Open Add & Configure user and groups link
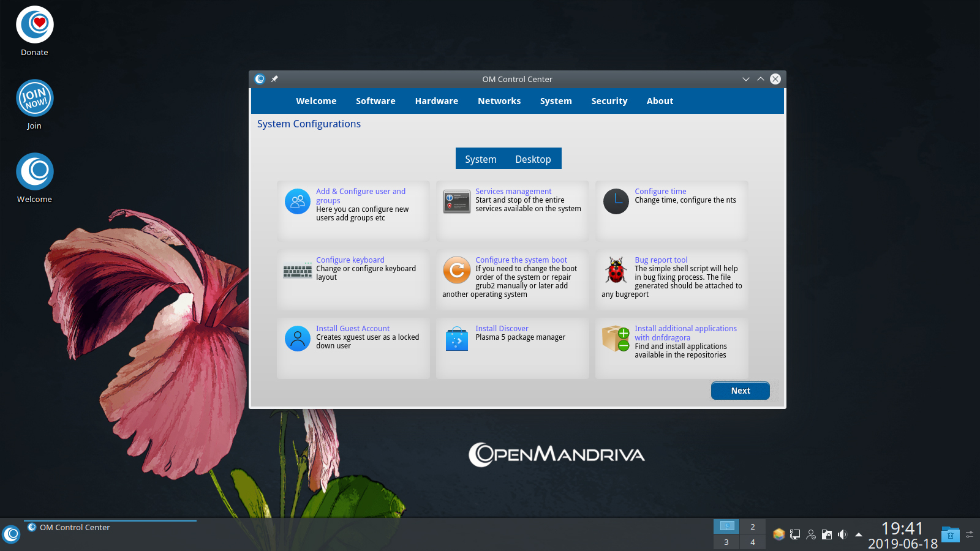 click(361, 196)
